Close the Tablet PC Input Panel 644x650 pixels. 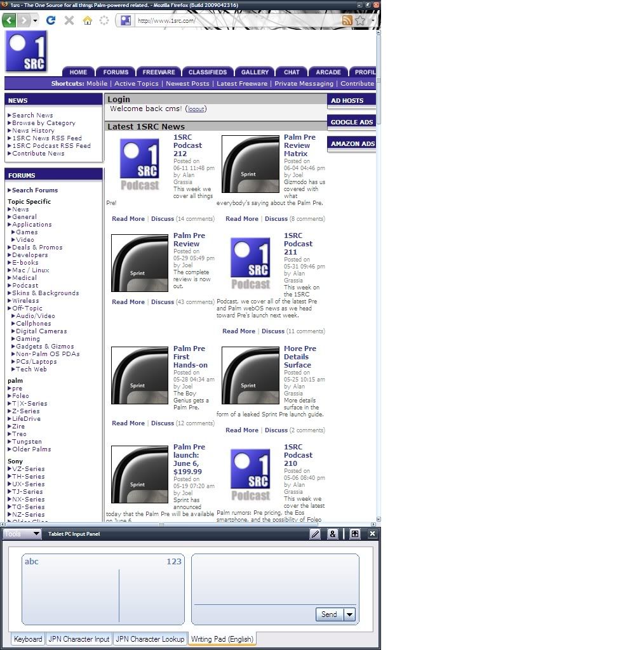372,534
